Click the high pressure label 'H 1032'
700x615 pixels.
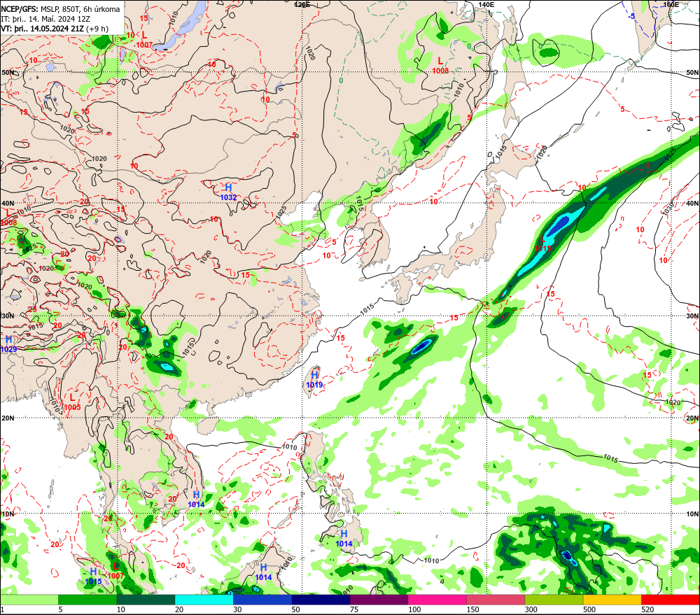[x=229, y=192]
